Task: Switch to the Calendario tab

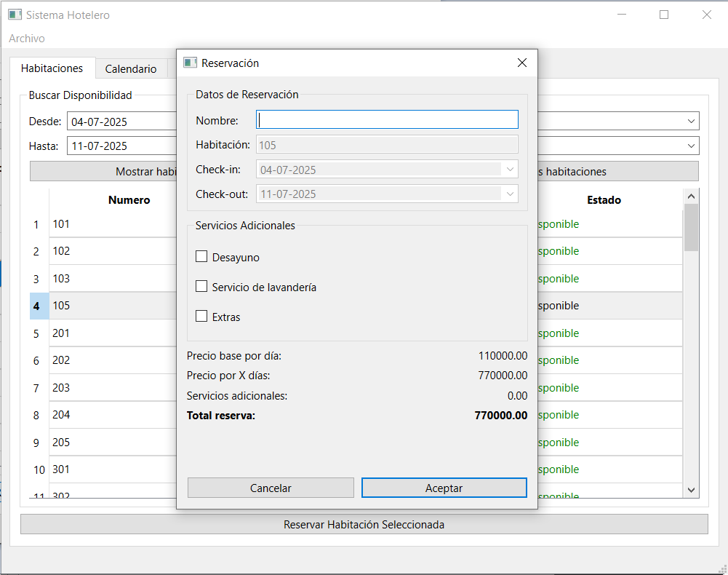Action: pyautogui.click(x=131, y=69)
